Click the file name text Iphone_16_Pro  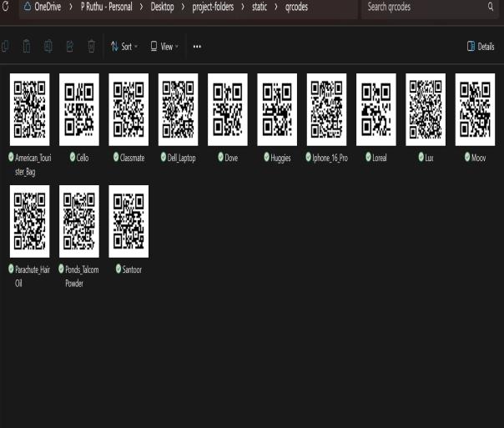tap(330, 158)
